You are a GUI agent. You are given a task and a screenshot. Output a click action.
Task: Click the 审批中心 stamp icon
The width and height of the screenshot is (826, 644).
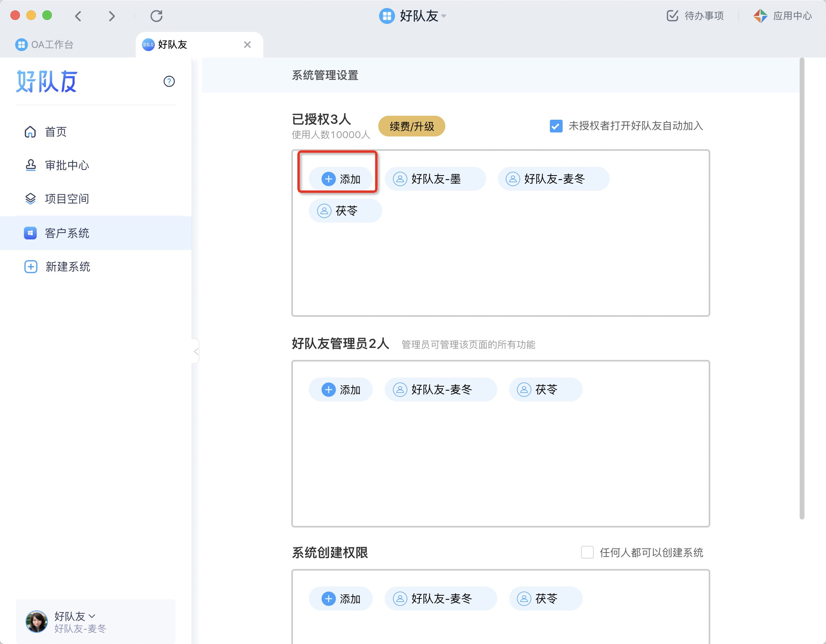pos(30,165)
